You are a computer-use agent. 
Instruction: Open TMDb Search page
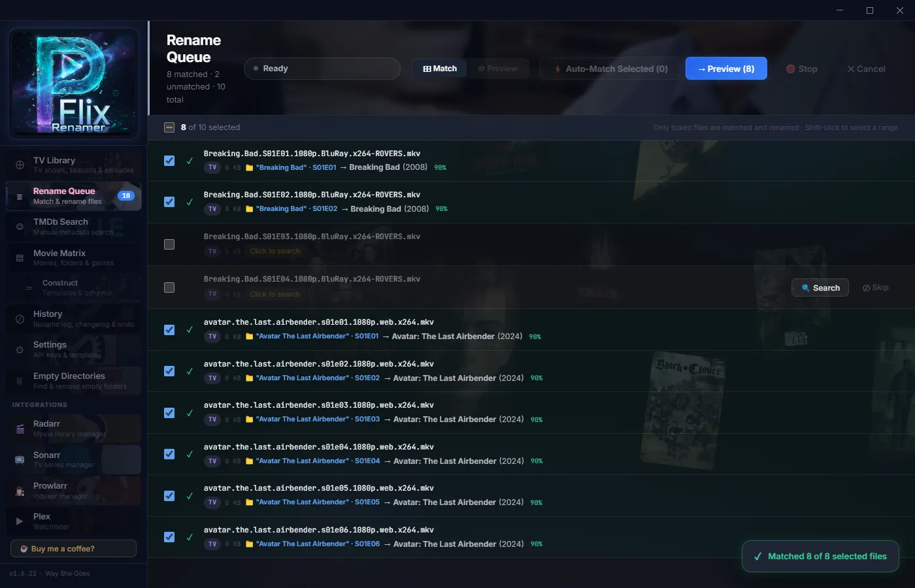[74, 227]
